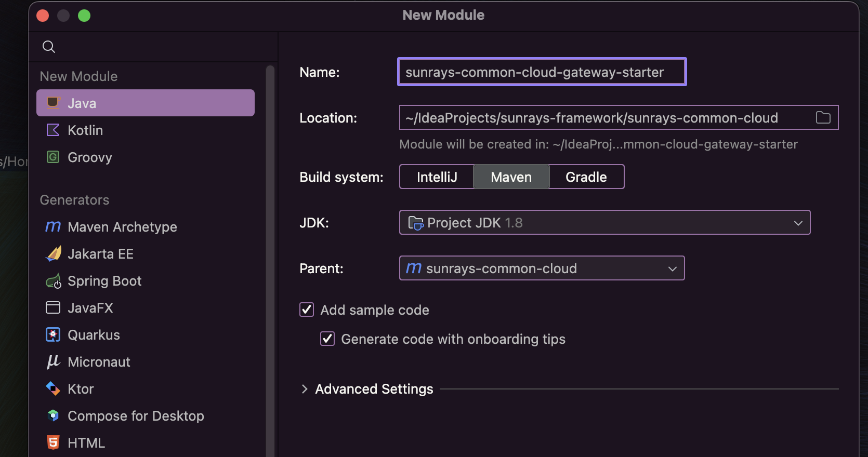This screenshot has height=457, width=868.
Task: Click the Micronaut mu icon
Action: pyautogui.click(x=53, y=361)
